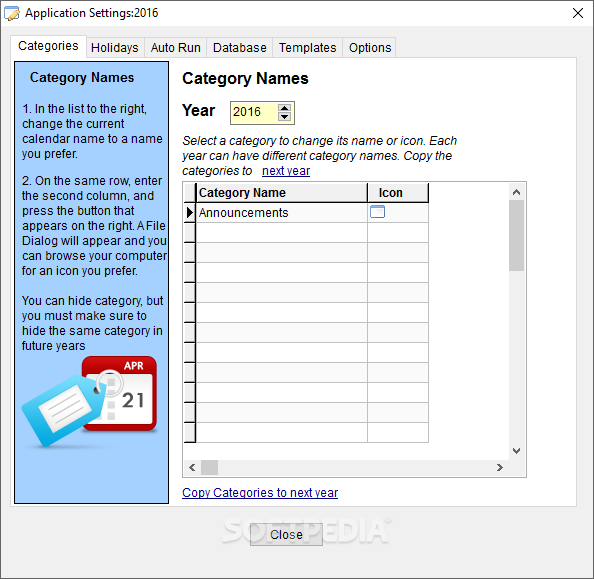
Task: Open the Templates tab
Action: click(307, 48)
